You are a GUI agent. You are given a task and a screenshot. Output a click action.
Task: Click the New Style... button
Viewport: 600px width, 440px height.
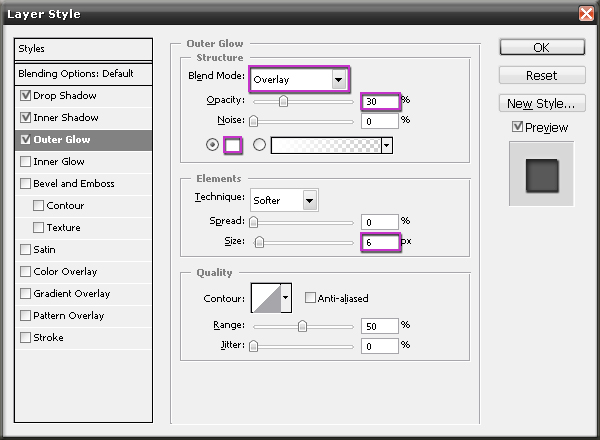click(x=542, y=103)
